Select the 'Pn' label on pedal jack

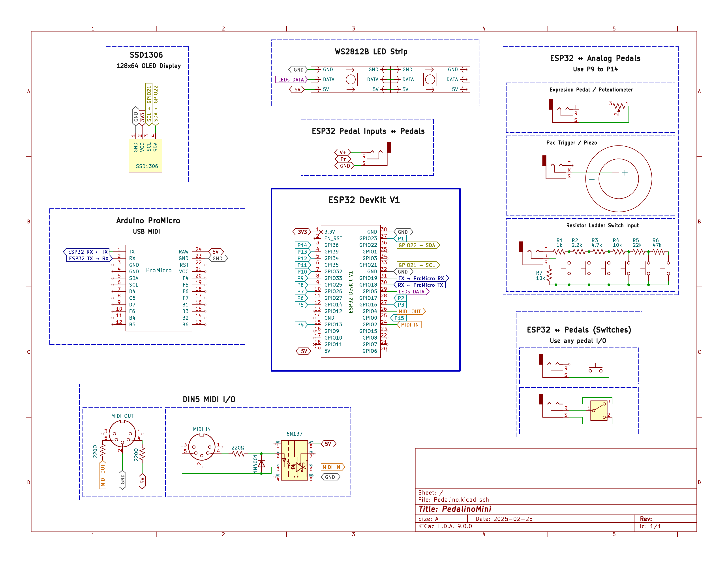click(x=343, y=159)
